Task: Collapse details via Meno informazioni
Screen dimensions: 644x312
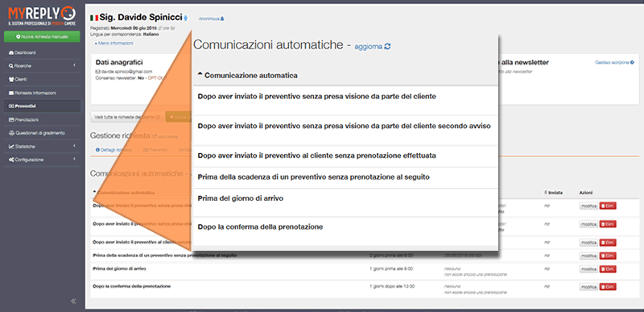Action: pyautogui.click(x=114, y=44)
